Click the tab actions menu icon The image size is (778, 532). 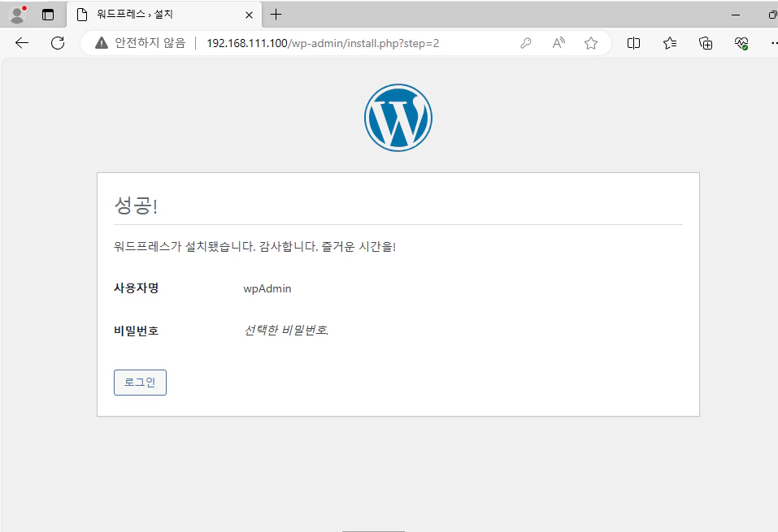point(48,15)
